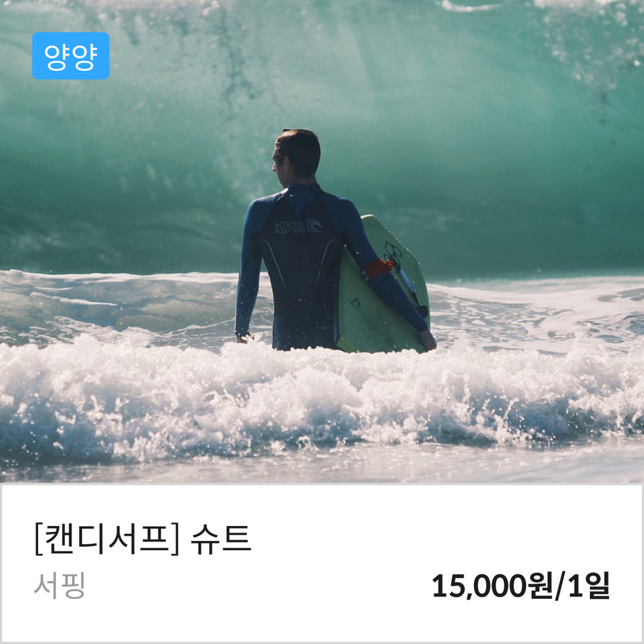
Task: Click the leash cord on the bodyboard
Action: click(411, 287)
